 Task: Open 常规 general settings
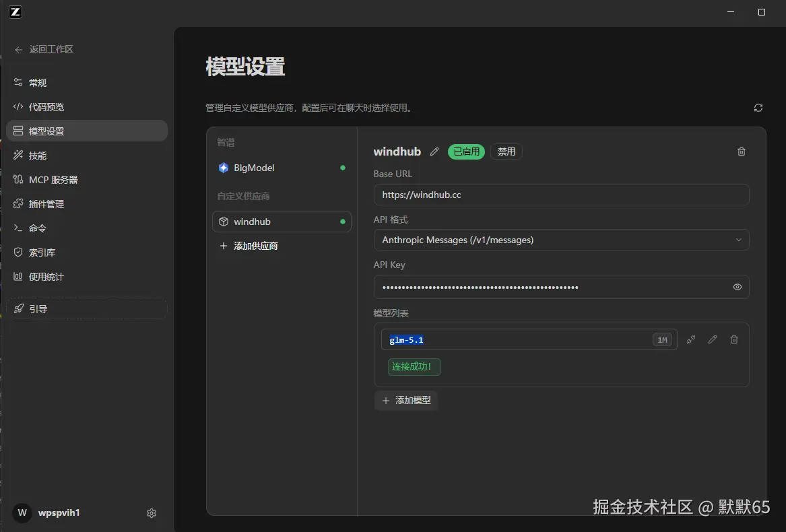(x=87, y=83)
